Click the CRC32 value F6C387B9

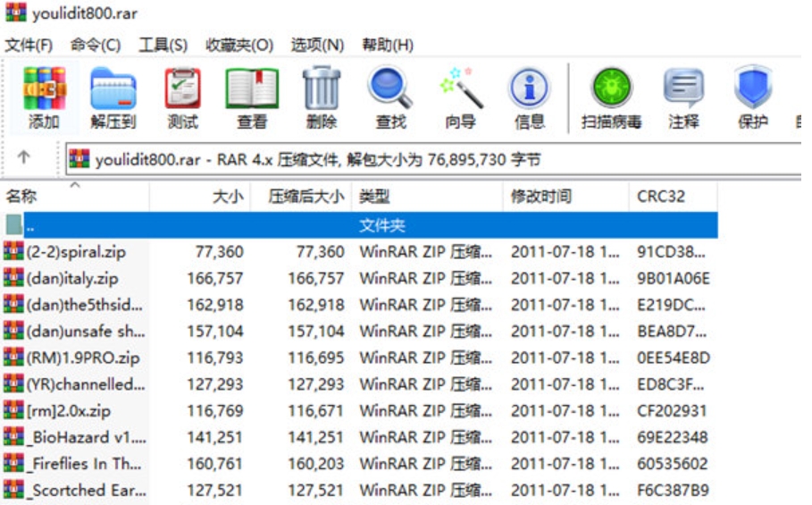673,490
